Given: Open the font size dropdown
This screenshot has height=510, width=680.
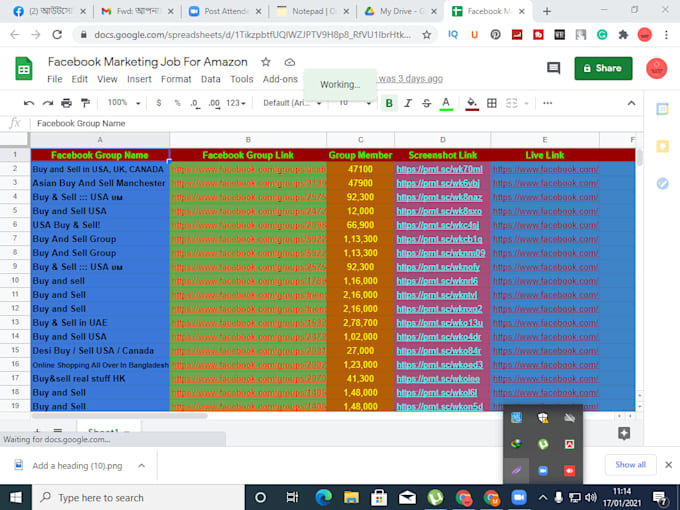Looking at the screenshot, I should (355, 103).
